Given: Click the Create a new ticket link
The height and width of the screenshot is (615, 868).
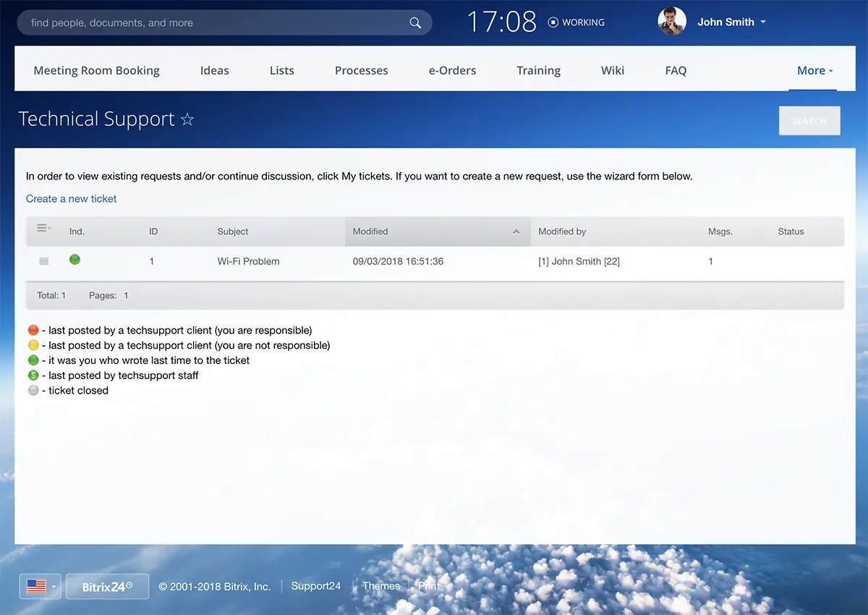Looking at the screenshot, I should pyautogui.click(x=71, y=199).
